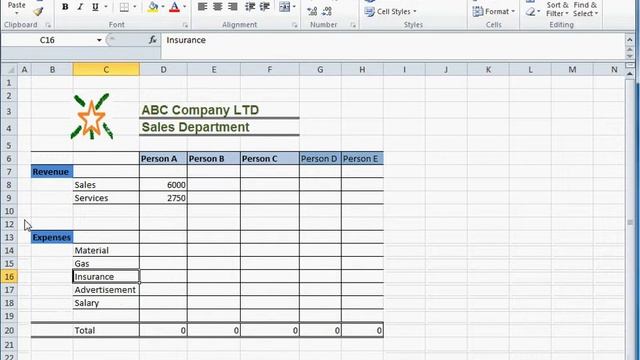Screen dimensions: 640x360
Task: Select the cell with value 6000
Action: (163, 185)
